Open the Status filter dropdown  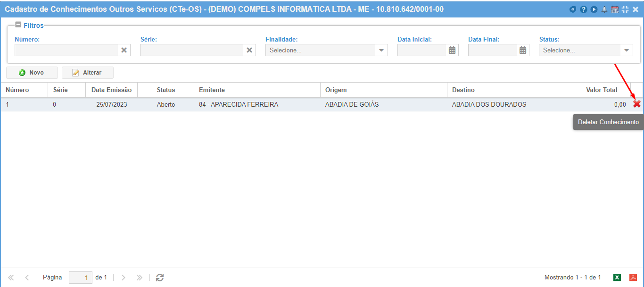(x=627, y=50)
